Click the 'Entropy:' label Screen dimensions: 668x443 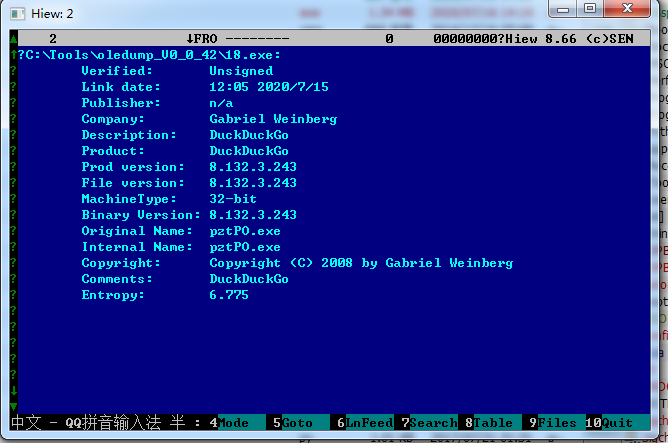(x=113, y=295)
